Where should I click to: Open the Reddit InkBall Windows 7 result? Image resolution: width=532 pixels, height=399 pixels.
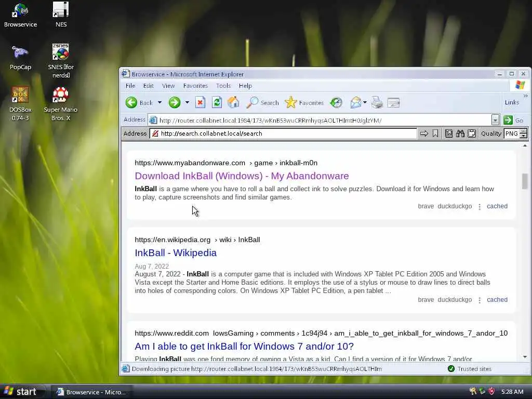pyautogui.click(x=244, y=347)
